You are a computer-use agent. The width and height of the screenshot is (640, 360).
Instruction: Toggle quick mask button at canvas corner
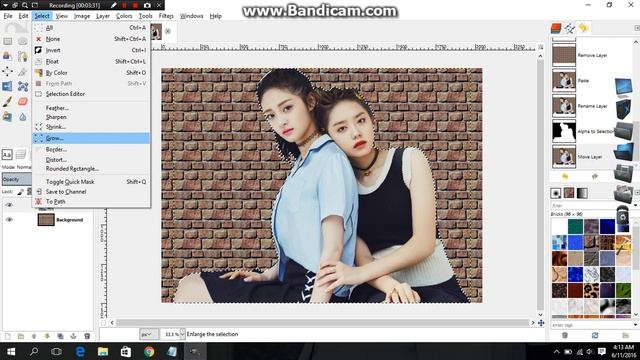pos(103,323)
